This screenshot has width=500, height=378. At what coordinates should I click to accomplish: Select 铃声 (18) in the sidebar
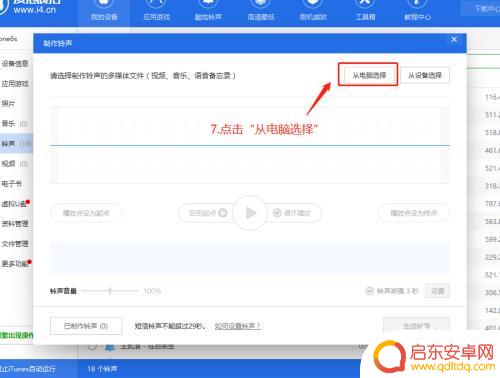(16, 144)
